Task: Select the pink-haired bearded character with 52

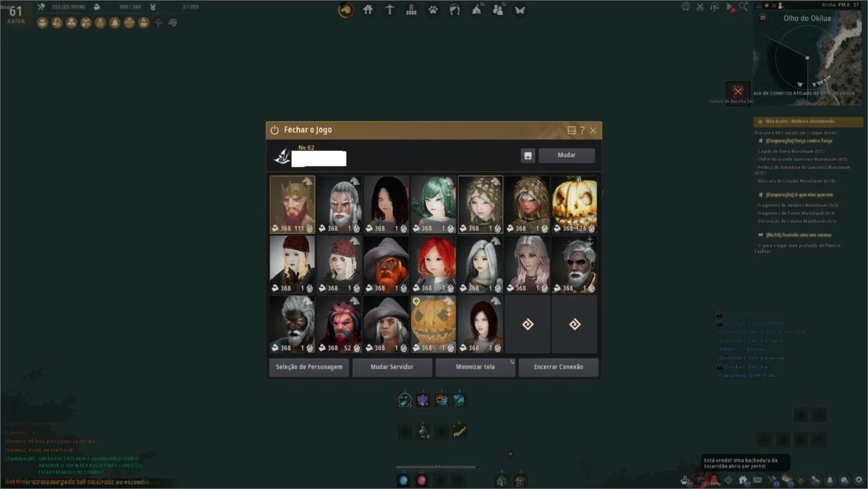Action: pyautogui.click(x=339, y=325)
